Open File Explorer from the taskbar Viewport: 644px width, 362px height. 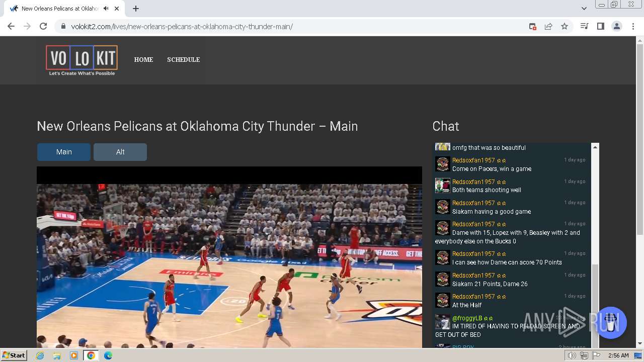pyautogui.click(x=57, y=355)
